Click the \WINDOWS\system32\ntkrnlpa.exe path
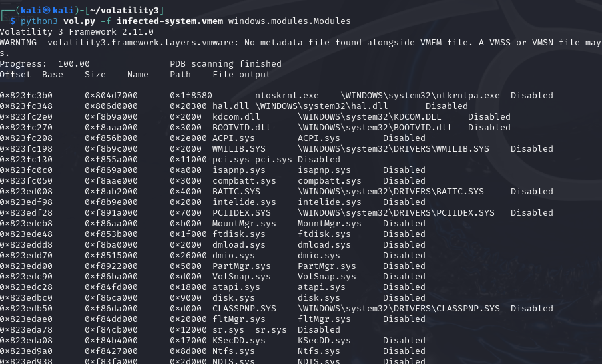This screenshot has width=602, height=364. pyautogui.click(x=420, y=96)
